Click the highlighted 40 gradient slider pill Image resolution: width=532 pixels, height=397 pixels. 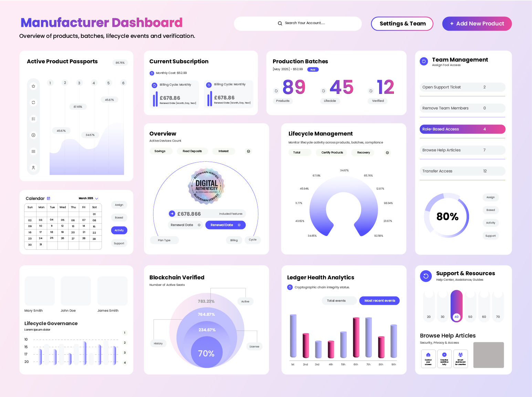[x=457, y=306]
